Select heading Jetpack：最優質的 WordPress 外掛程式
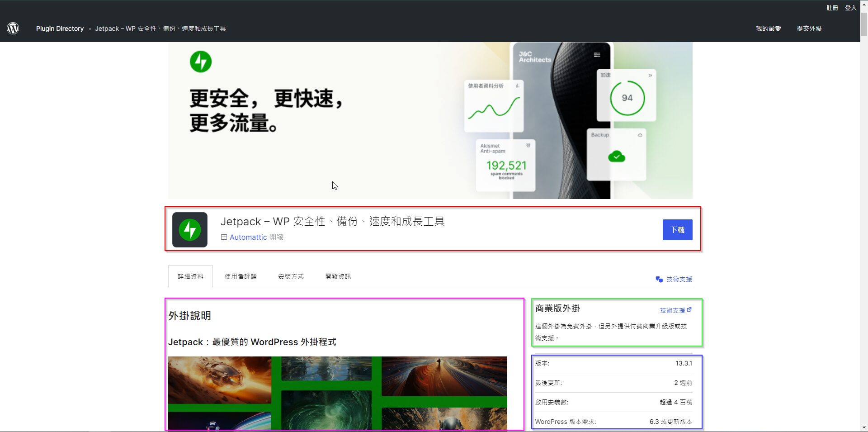The height and width of the screenshot is (432, 868). click(252, 342)
